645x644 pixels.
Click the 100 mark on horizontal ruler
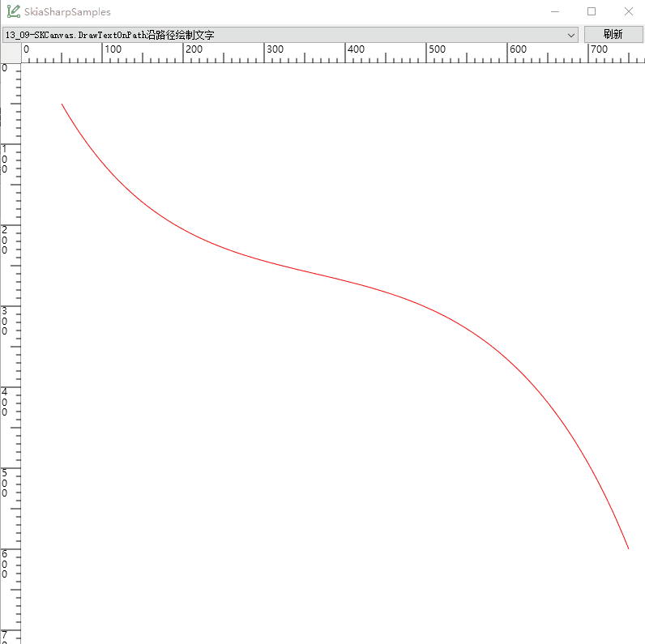(x=113, y=49)
